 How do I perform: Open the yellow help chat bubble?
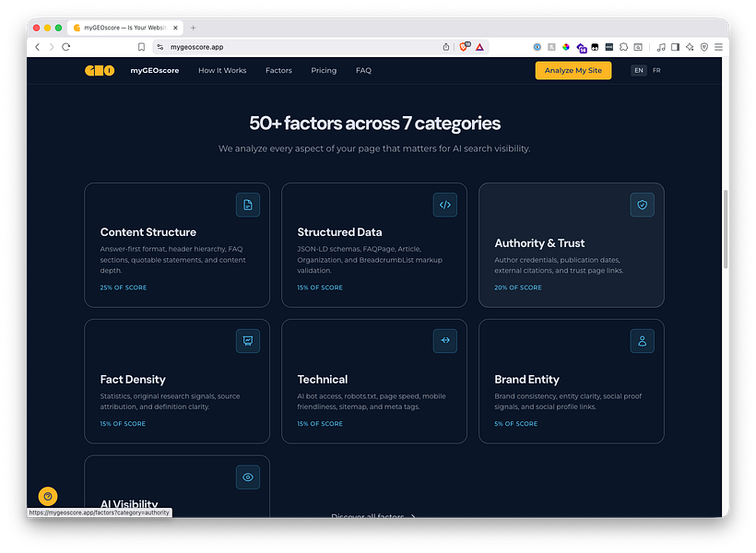[x=48, y=496]
